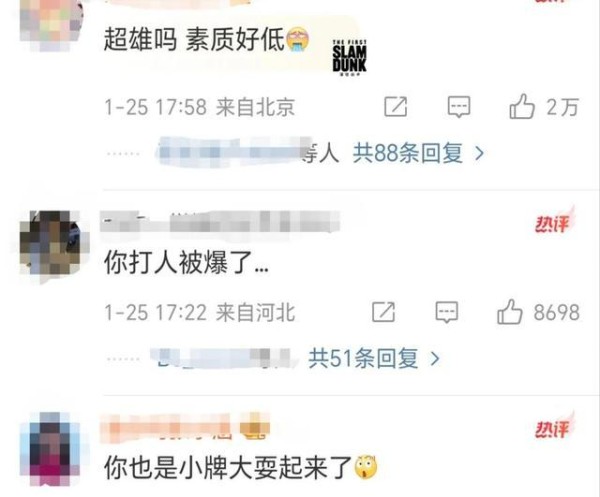The image size is (600, 497).
Task: Tap the arrow after 共51条回复
Action: (435, 359)
